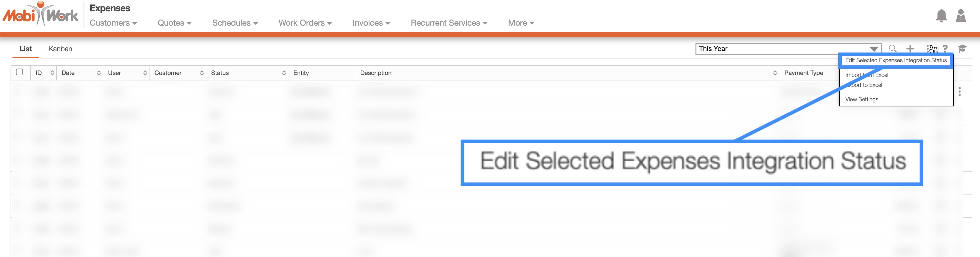Click the plus icon to add expense
This screenshot has width=980, height=257.
click(910, 49)
